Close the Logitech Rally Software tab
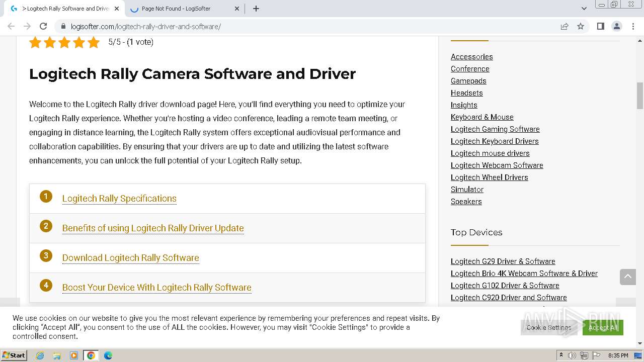 117,9
